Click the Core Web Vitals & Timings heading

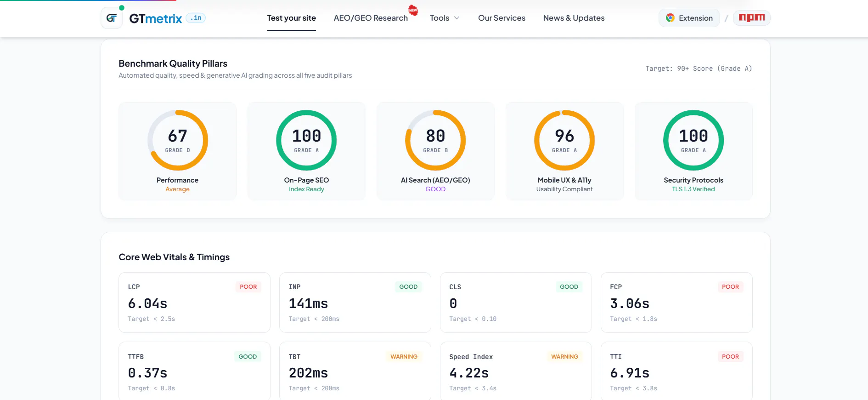174,257
